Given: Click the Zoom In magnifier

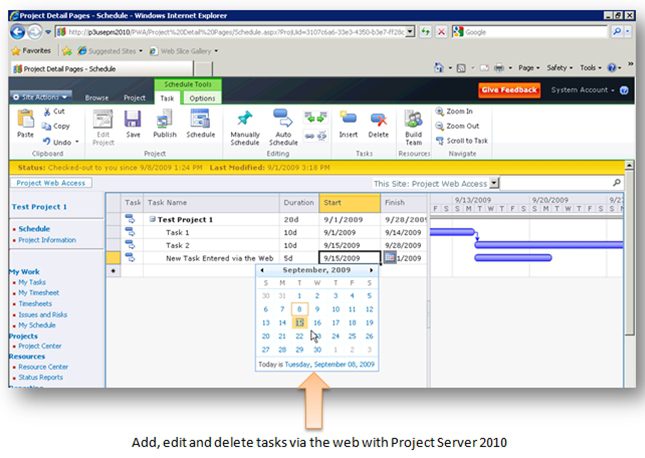Looking at the screenshot, I should 440,112.
